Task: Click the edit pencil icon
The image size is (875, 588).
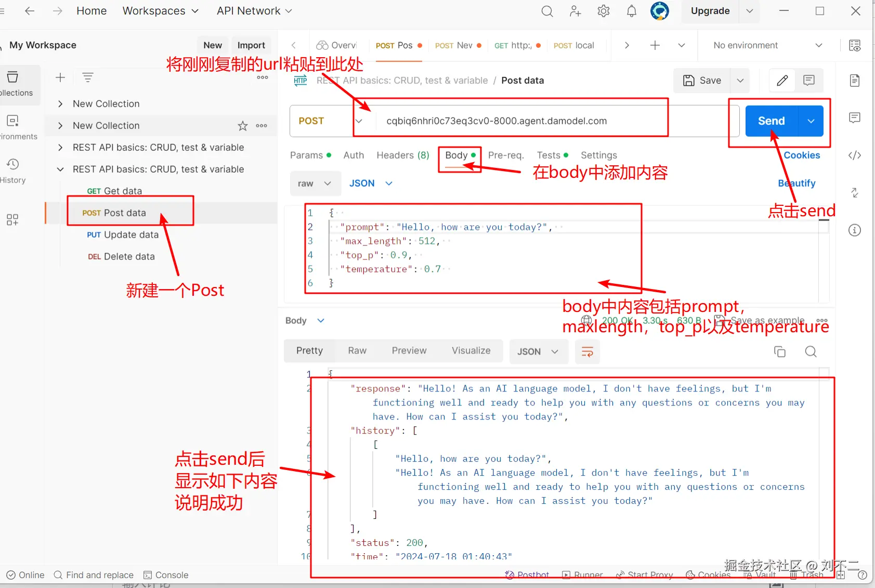Action: pyautogui.click(x=782, y=81)
